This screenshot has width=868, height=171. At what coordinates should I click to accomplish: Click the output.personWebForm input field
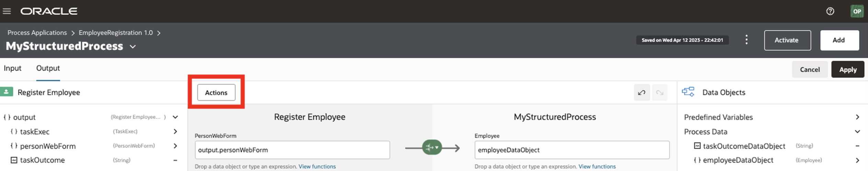pyautogui.click(x=292, y=150)
